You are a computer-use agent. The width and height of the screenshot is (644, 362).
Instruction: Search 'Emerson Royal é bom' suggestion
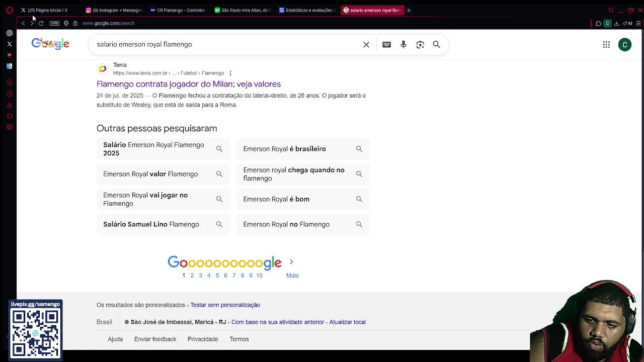[303, 199]
